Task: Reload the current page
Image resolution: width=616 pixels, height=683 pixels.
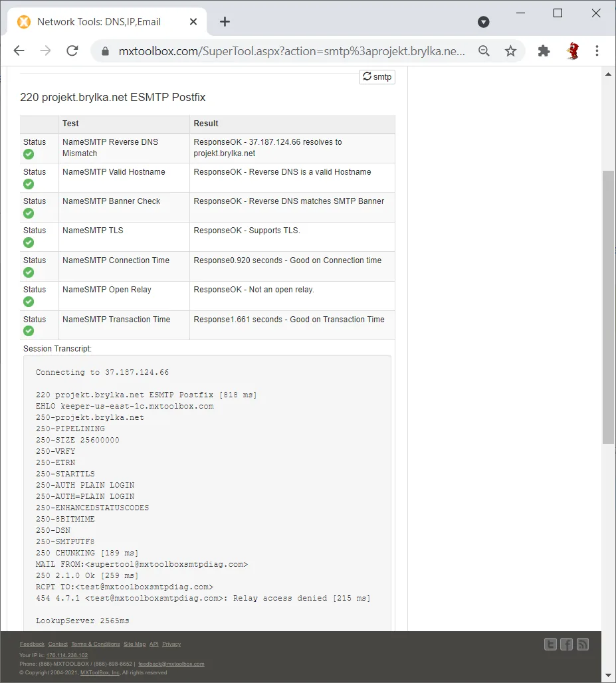Action: point(72,51)
